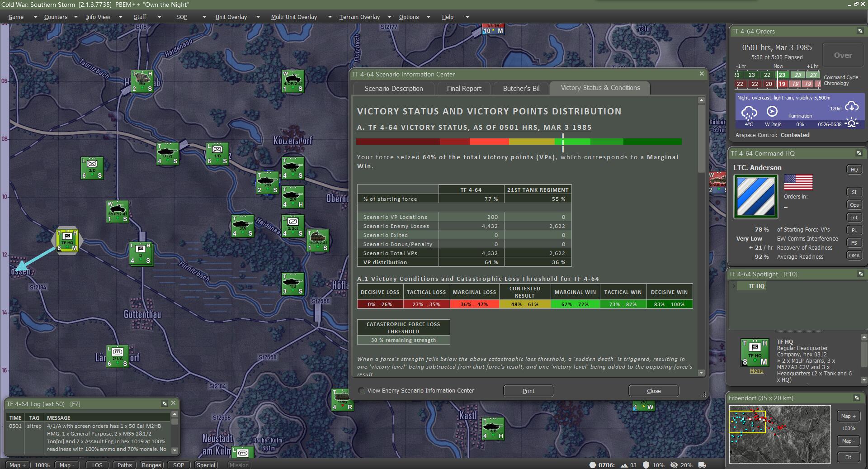The height and width of the screenshot is (469, 868).
Task: Click Close in Scenario Information Center
Action: pos(654,391)
